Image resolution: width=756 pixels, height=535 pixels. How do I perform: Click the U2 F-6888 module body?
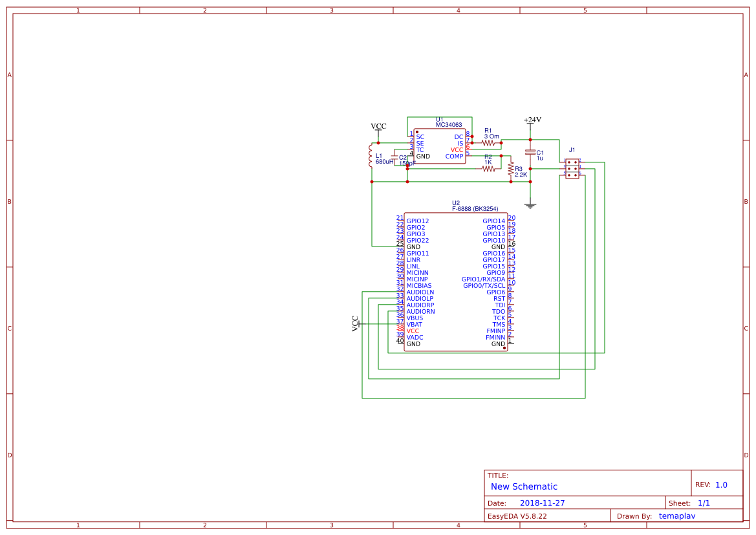click(x=456, y=282)
